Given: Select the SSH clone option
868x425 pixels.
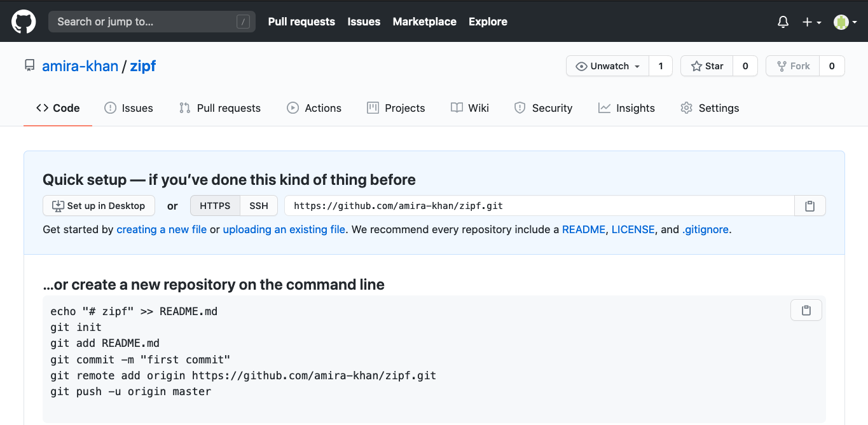Looking at the screenshot, I should pyautogui.click(x=259, y=206).
